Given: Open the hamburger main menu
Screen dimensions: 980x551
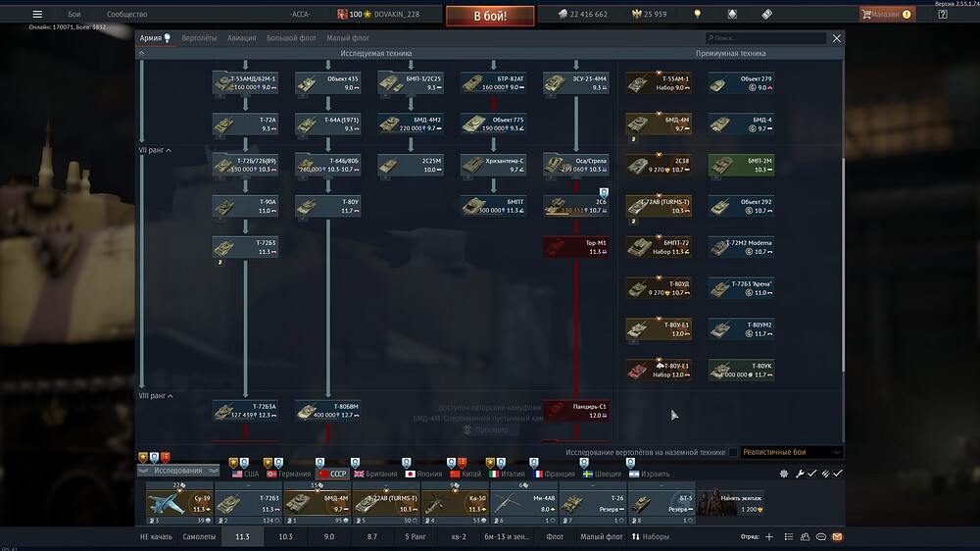Looking at the screenshot, I should (37, 14).
